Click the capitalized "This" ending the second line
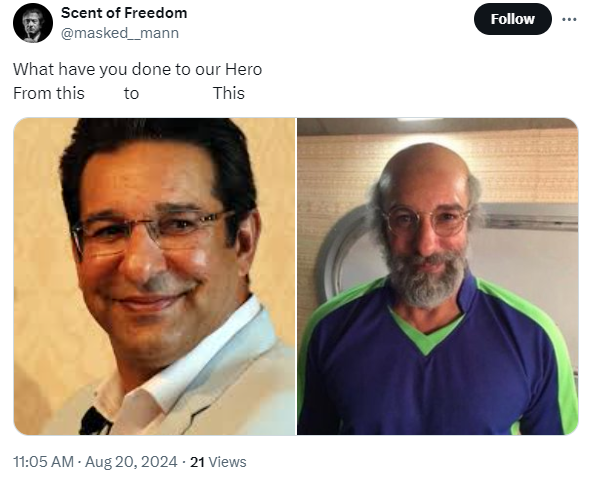The image size is (592, 484). pyautogui.click(x=229, y=93)
